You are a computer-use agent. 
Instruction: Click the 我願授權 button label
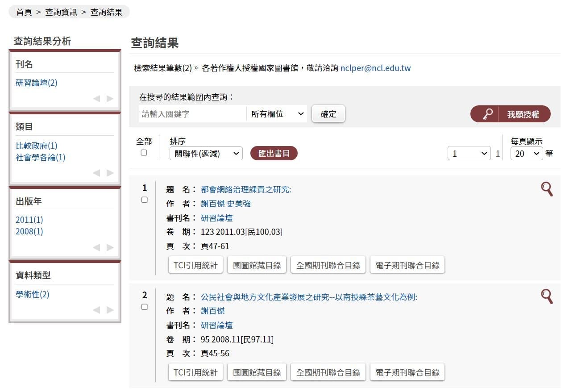pyautogui.click(x=523, y=114)
